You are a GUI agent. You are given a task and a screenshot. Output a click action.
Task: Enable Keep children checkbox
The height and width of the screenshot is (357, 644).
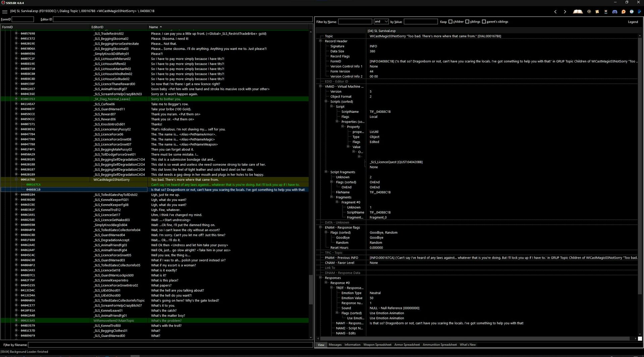pyautogui.click(x=450, y=22)
